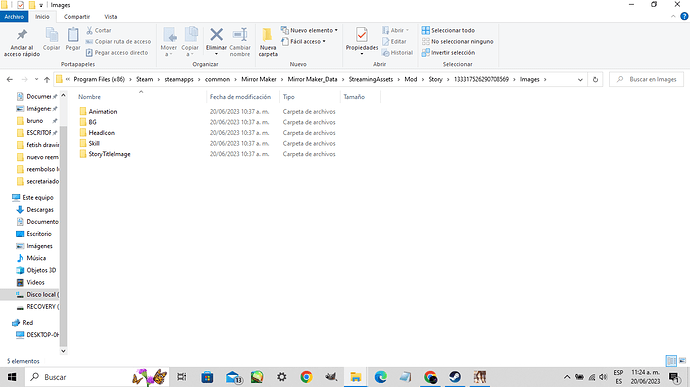This screenshot has width=690, height=387.
Task: Expand the Nuevo elemento dropdown
Action: click(x=309, y=30)
